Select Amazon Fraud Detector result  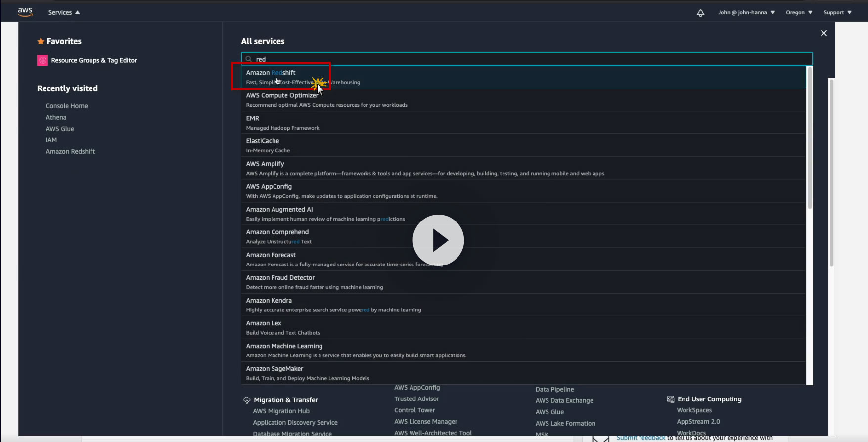(523, 282)
